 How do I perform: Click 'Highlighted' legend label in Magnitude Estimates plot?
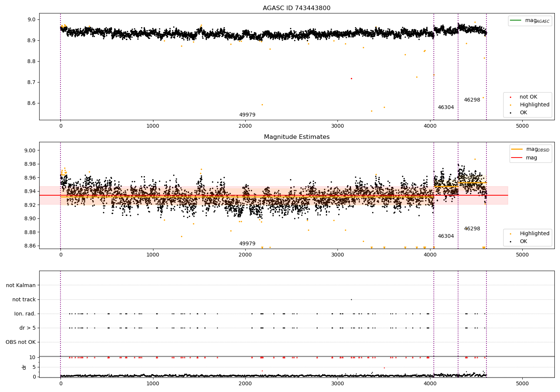click(535, 234)
